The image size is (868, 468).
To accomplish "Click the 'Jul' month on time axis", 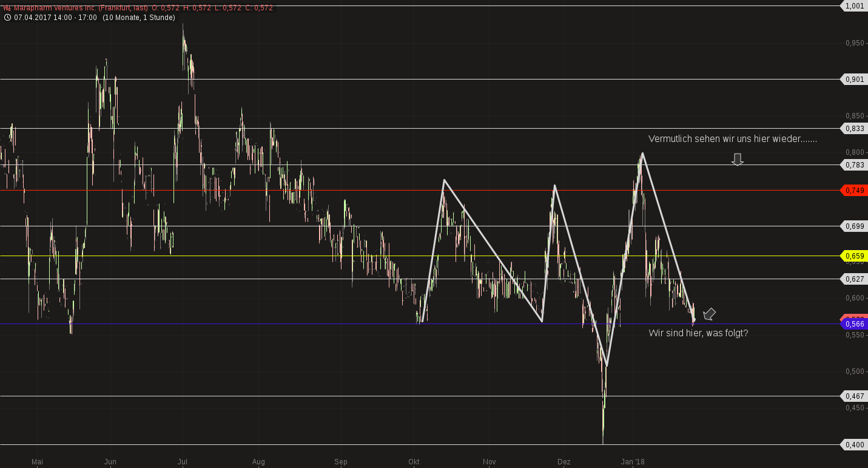I will [182, 462].
